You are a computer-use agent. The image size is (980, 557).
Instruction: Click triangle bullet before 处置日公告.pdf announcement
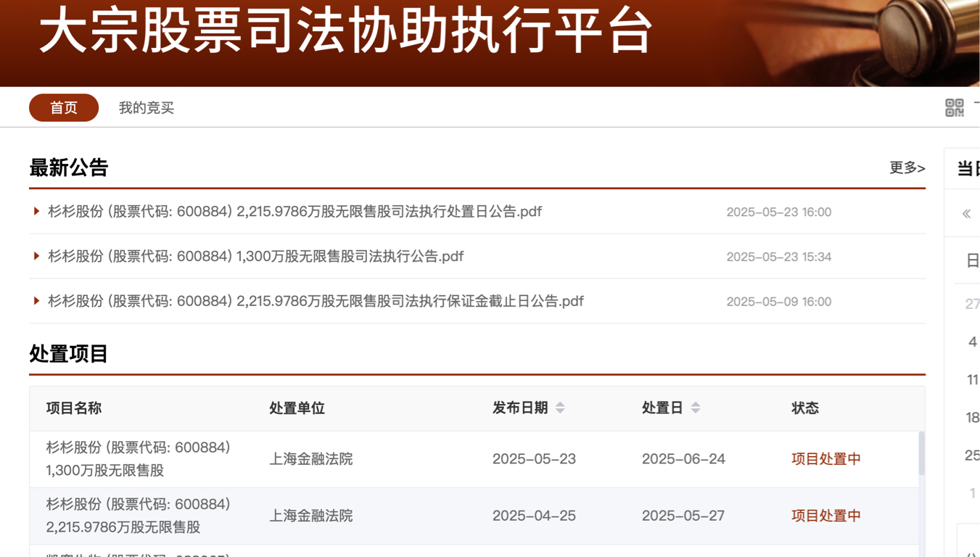[36, 211]
